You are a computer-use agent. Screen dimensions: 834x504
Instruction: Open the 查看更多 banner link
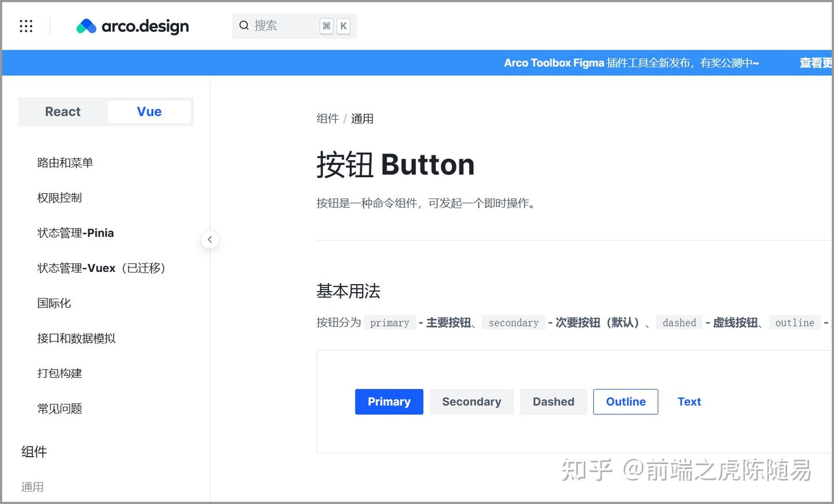coord(815,62)
